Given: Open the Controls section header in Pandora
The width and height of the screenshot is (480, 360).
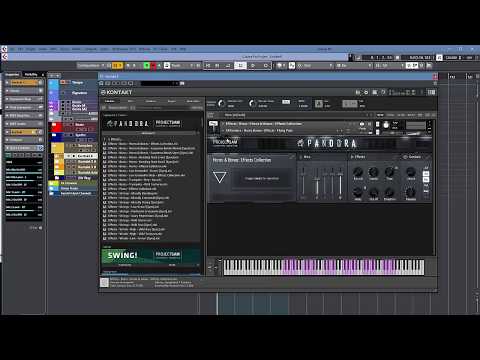Looking at the screenshot, I should coord(415,157).
